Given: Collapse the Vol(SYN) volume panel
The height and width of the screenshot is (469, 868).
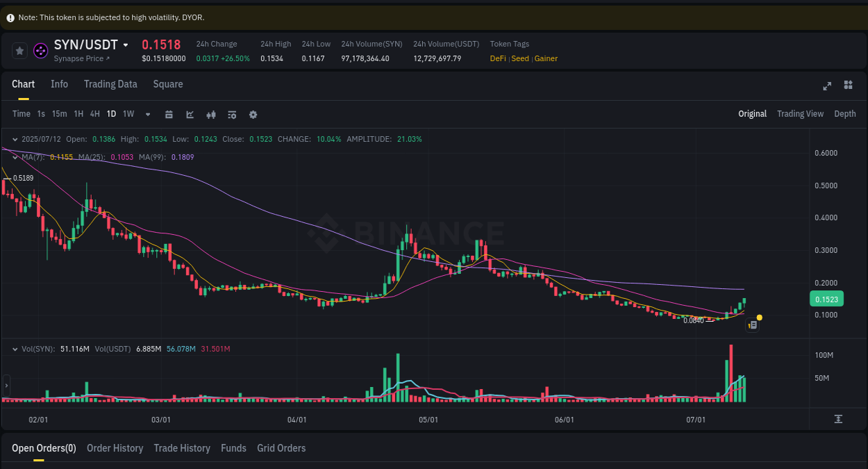Looking at the screenshot, I should click(x=15, y=349).
